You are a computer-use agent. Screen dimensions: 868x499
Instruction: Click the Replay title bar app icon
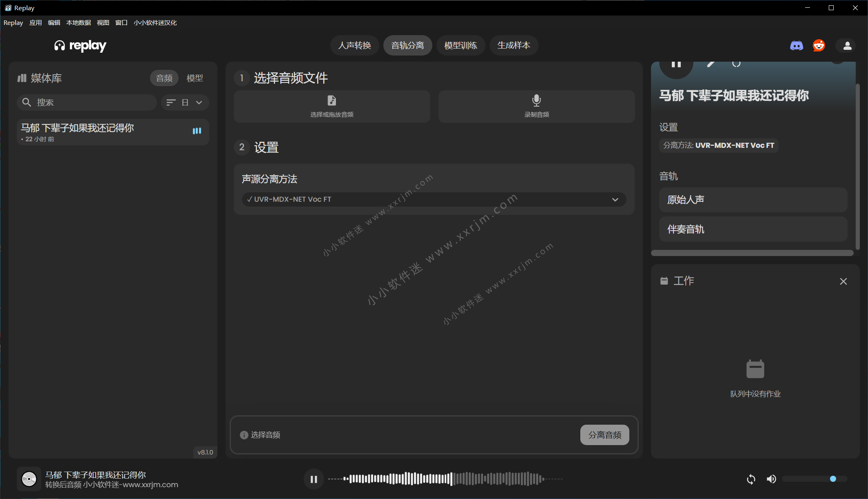(8, 8)
